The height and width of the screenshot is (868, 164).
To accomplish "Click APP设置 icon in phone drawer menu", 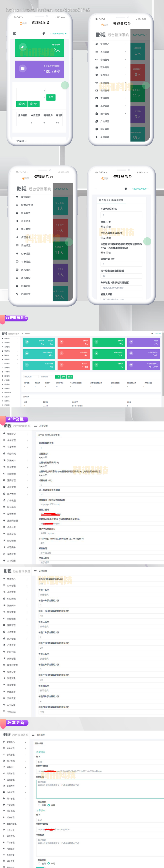I will 17,253.
